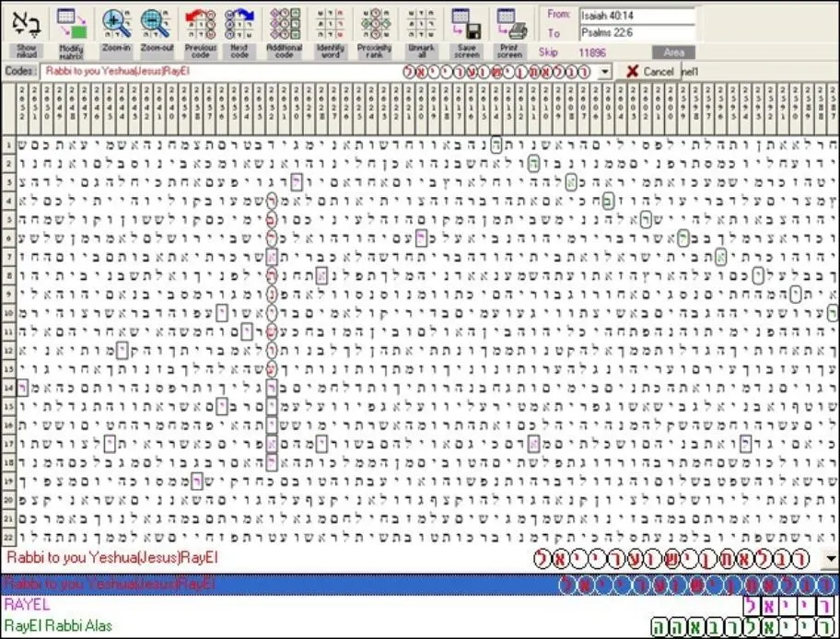Select the RAYEL code row
The height and width of the screenshot is (639, 840).
420,605
